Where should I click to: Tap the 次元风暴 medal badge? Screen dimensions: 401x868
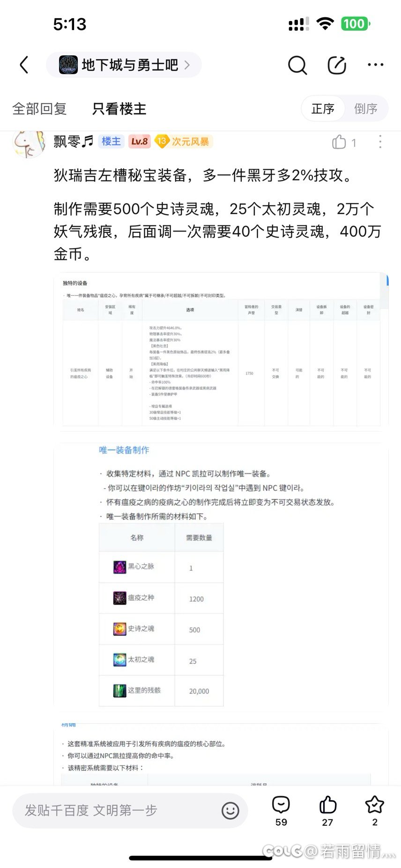click(x=184, y=142)
